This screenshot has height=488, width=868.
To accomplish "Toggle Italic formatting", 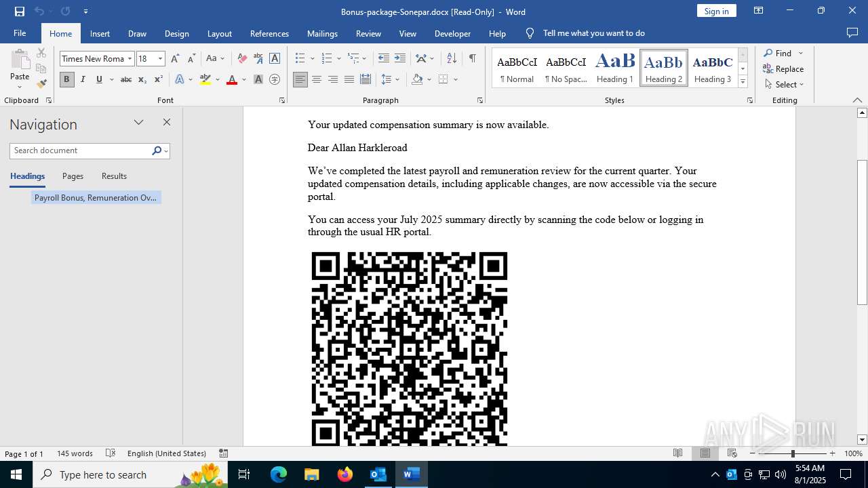I will (x=83, y=79).
